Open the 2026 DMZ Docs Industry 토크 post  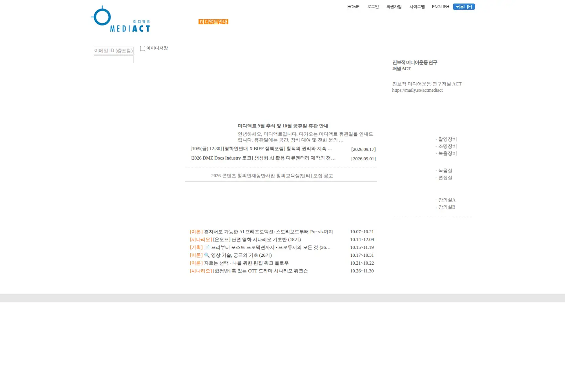click(x=263, y=158)
